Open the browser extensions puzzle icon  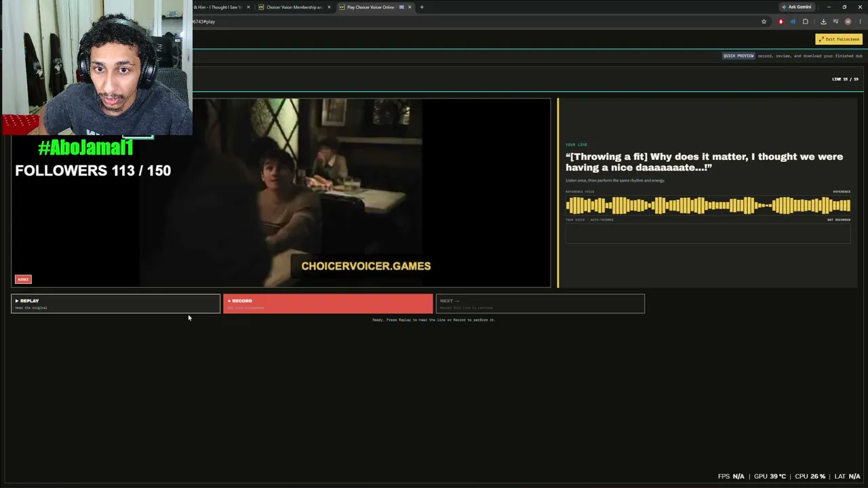coord(806,22)
